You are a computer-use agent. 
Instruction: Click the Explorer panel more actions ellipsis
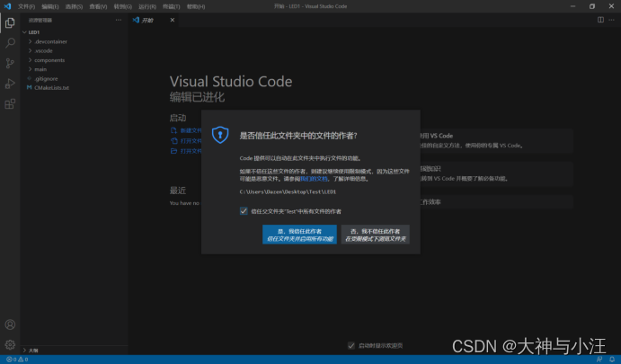(x=119, y=20)
